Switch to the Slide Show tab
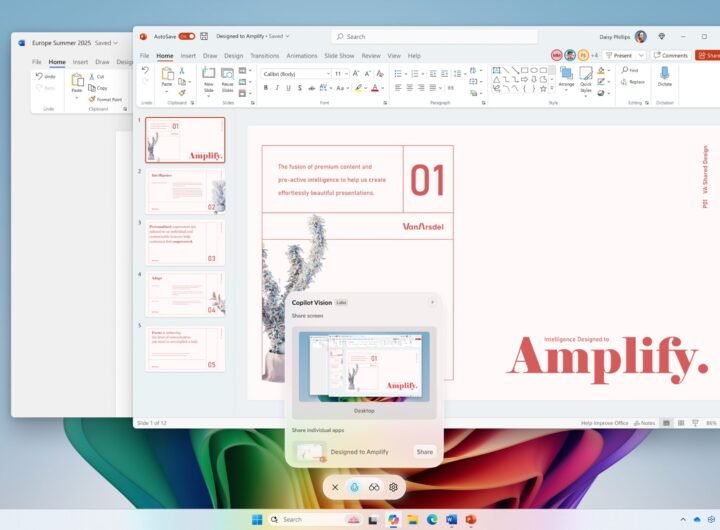This screenshot has width=720, height=530. pos(340,56)
